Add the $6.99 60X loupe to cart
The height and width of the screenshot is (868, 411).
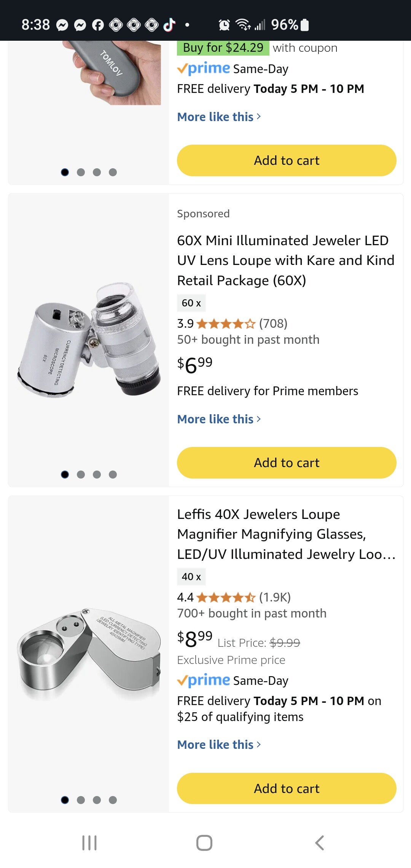tap(287, 463)
